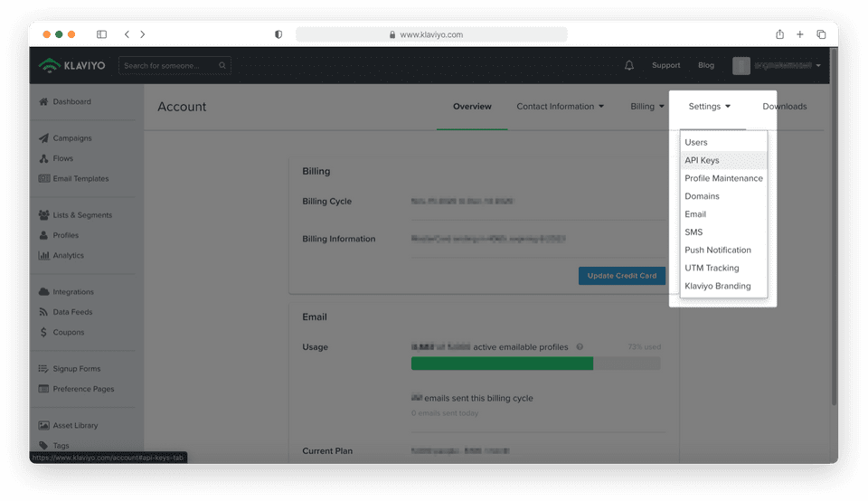This screenshot has height=501, width=868.
Task: Expand the Billing dropdown tab
Action: [x=647, y=107]
